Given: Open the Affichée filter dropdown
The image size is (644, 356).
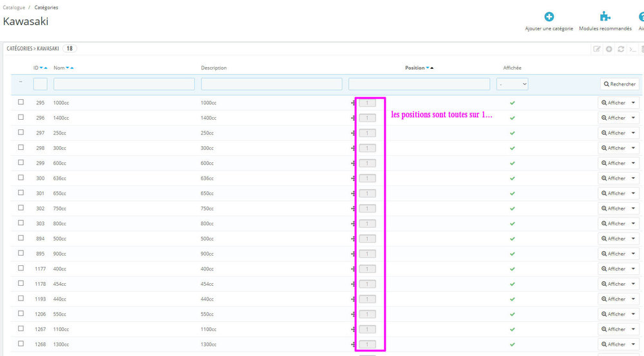Looking at the screenshot, I should (x=512, y=84).
